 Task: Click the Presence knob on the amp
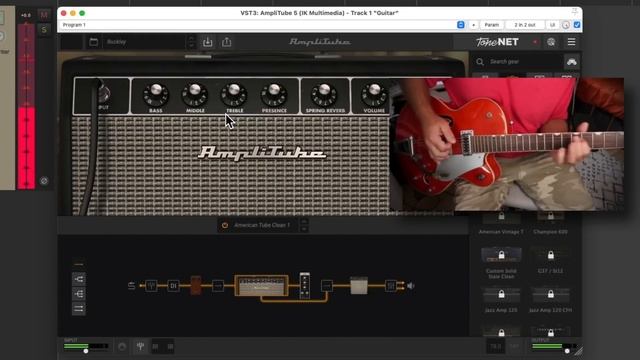[274, 94]
